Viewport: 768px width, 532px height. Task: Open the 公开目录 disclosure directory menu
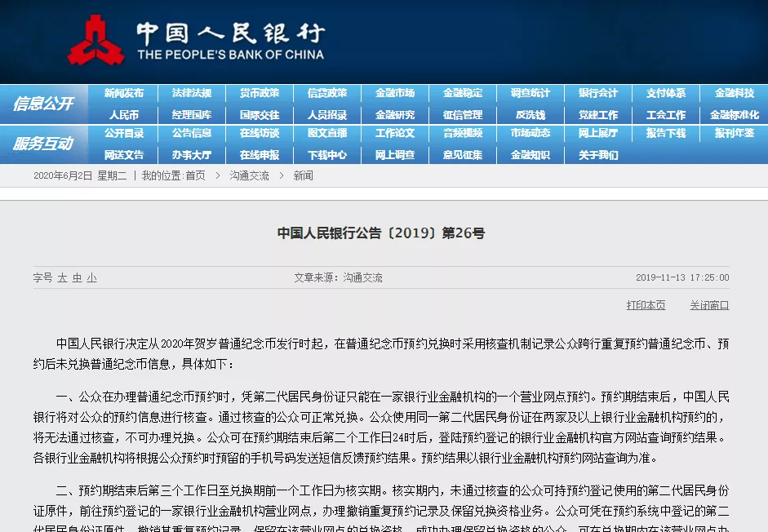pyautogui.click(x=123, y=134)
